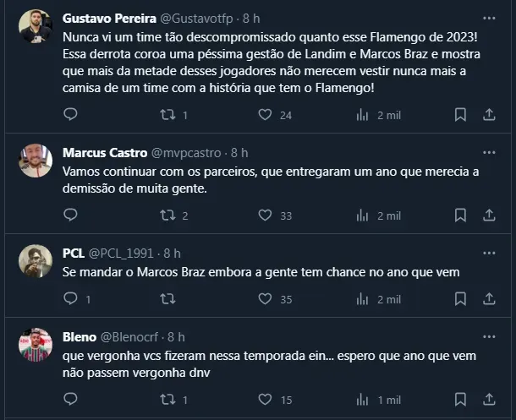Bookmark Gustavo Pereira's tweet

(x=460, y=114)
